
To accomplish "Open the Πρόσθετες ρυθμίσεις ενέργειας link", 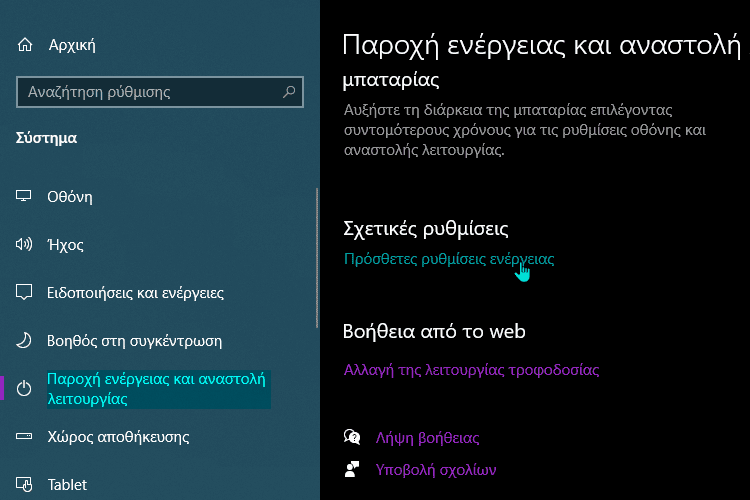I will click(x=448, y=259).
